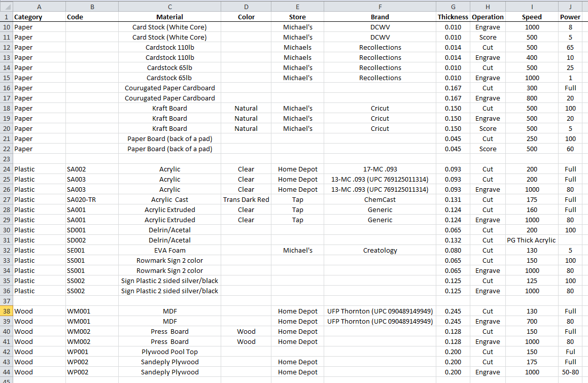Select the "EVA Foam" material cell
Screen dimensions: 588x383
pos(170,251)
